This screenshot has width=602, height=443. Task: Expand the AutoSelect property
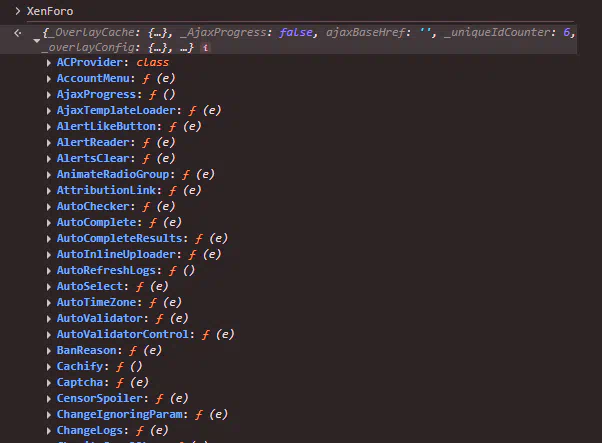[49, 287]
